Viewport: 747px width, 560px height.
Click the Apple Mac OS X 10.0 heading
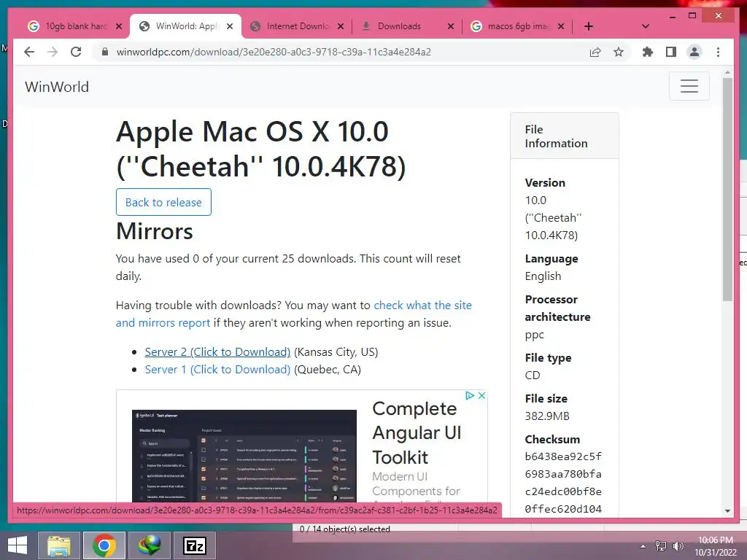pyautogui.click(x=260, y=149)
